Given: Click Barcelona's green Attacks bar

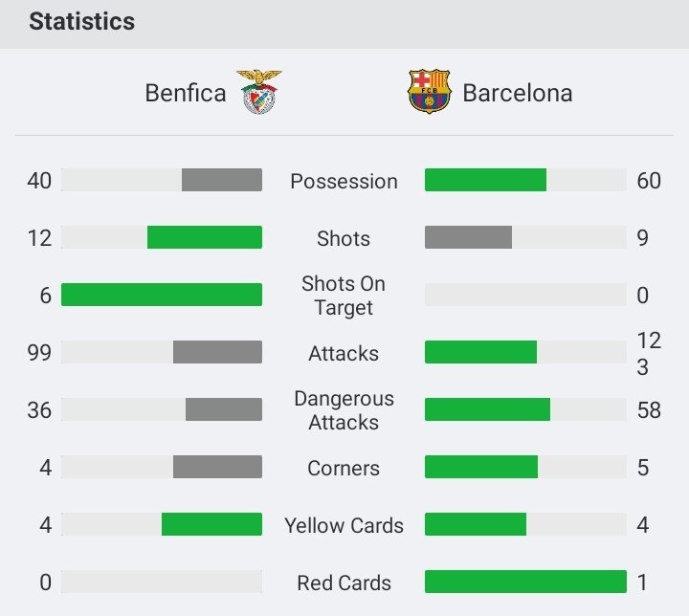Looking at the screenshot, I should coord(480,352).
